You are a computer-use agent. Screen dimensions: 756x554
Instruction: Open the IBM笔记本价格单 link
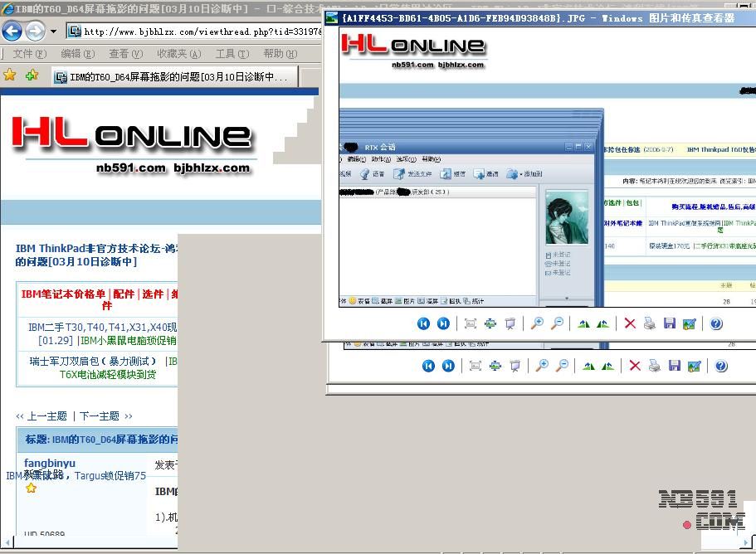click(63, 294)
